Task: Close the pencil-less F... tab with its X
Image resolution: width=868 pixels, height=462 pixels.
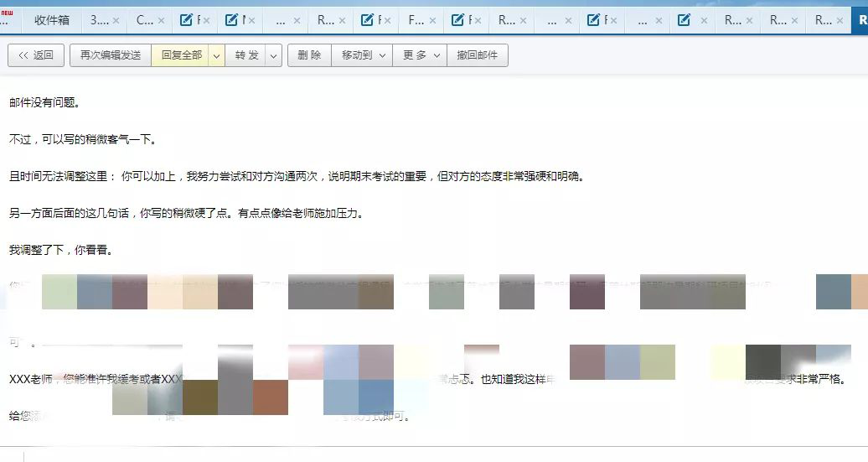Action: (x=432, y=21)
